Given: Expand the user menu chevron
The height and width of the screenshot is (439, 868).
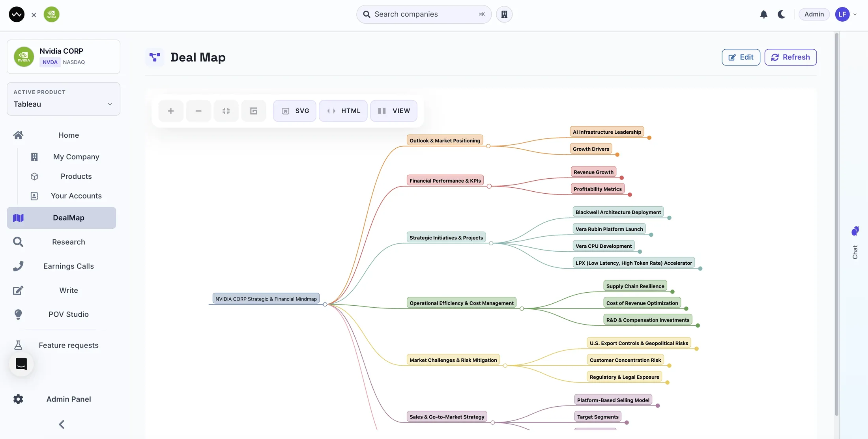Looking at the screenshot, I should (855, 15).
